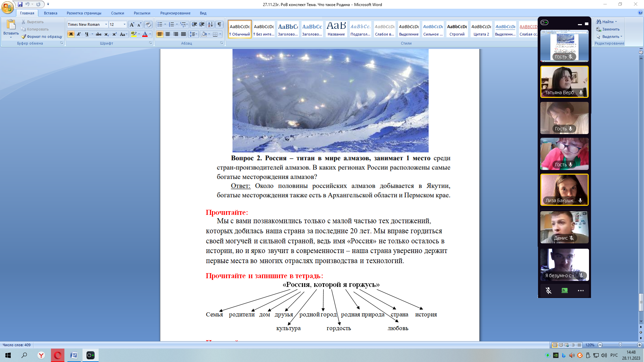644x362 pixels.
Task: Clear formatting with the eraser icon
Action: [148, 24]
